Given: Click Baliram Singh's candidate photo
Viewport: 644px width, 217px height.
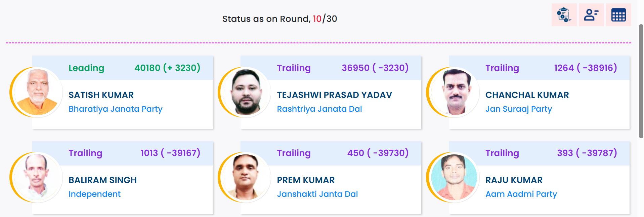Looking at the screenshot, I should pyautogui.click(x=38, y=177).
